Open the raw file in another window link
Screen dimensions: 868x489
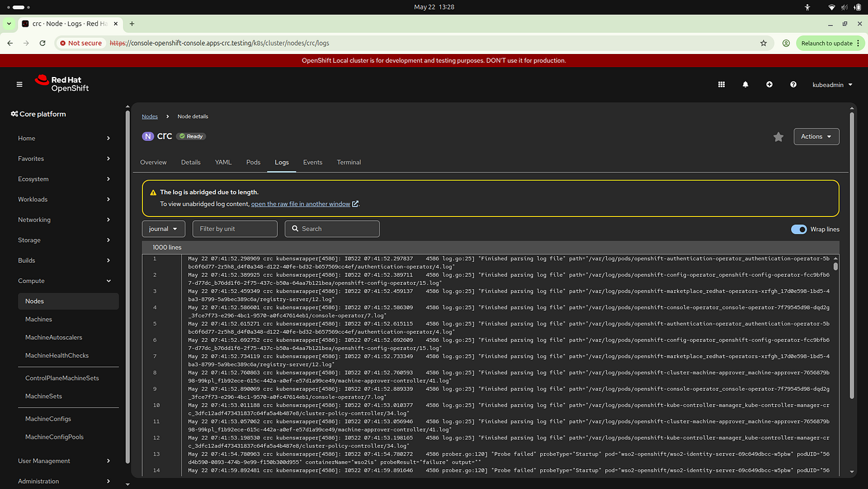304,204
